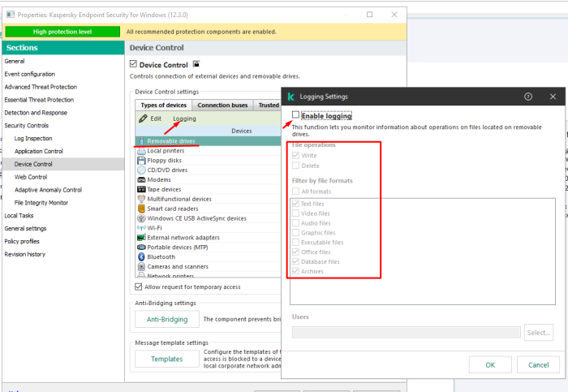Open Local Tasks section
This screenshot has height=392, width=568.
(x=19, y=216)
